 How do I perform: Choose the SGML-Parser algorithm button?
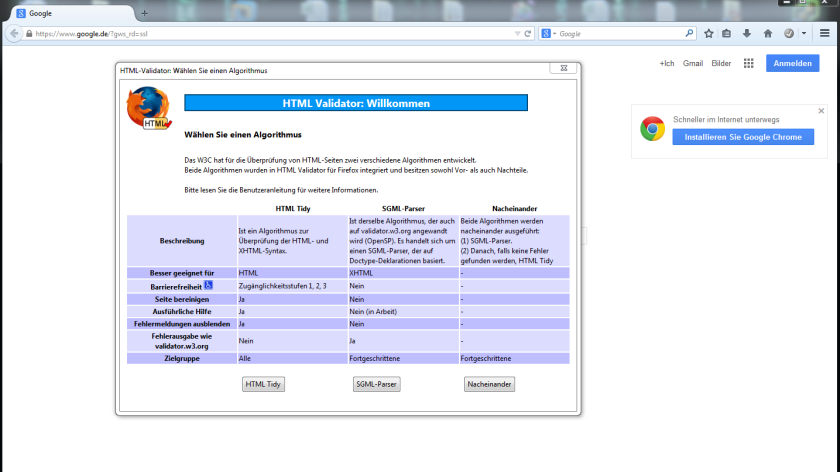point(376,384)
